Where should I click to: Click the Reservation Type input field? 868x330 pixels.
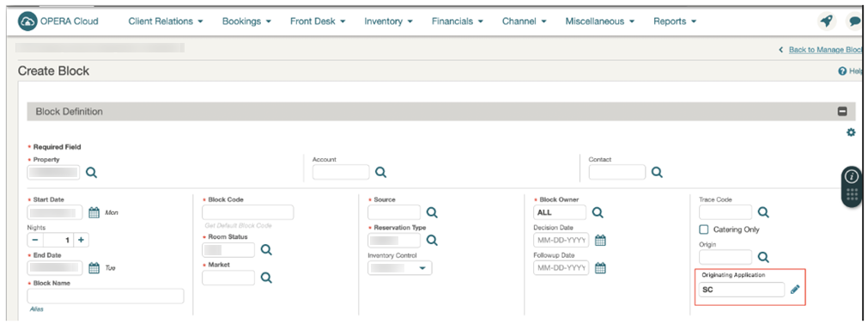(394, 241)
